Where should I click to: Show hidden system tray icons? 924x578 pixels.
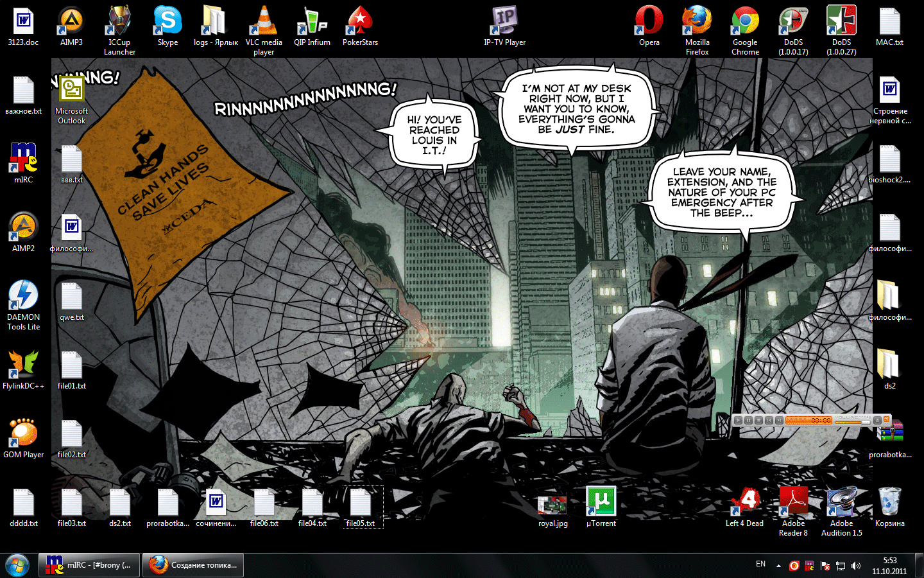(778, 566)
